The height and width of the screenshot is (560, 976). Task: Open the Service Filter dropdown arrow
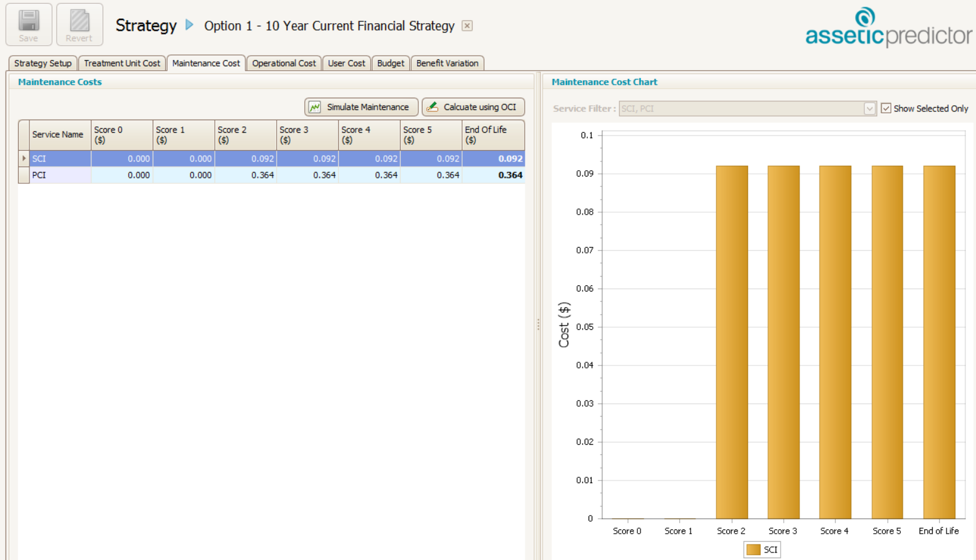(x=870, y=108)
